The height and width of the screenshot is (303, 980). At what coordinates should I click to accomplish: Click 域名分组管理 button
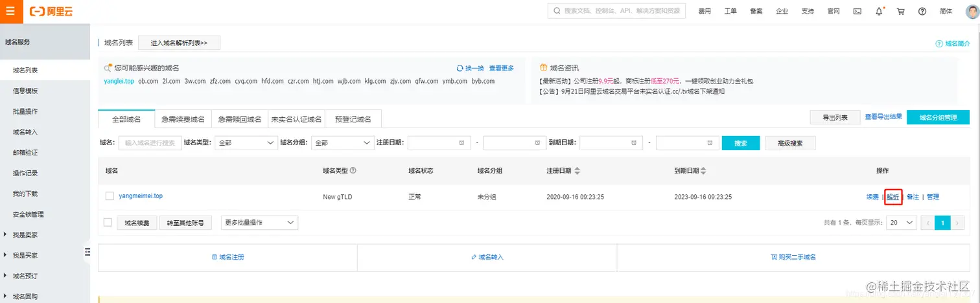click(x=938, y=117)
